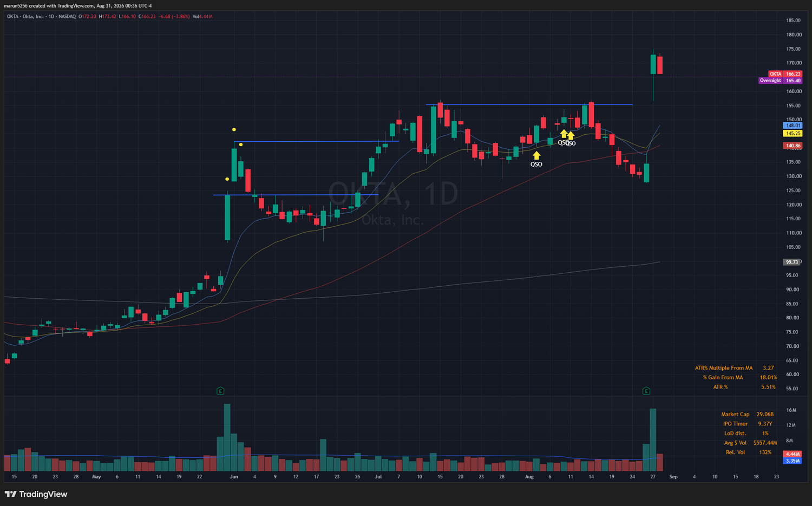
Task: Click the high value 'H173.42'
Action: 107,17
